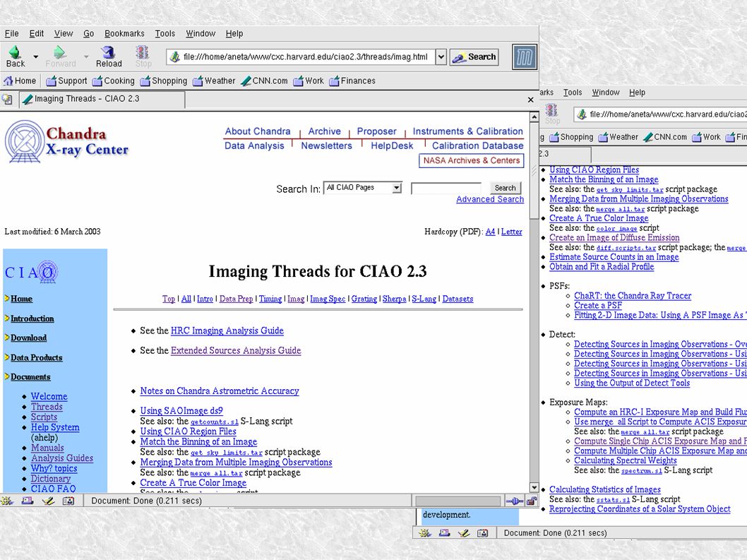Screen dimensions: 747x560
Task: Click the online/offline connection icon in status bar
Action: 515,501
